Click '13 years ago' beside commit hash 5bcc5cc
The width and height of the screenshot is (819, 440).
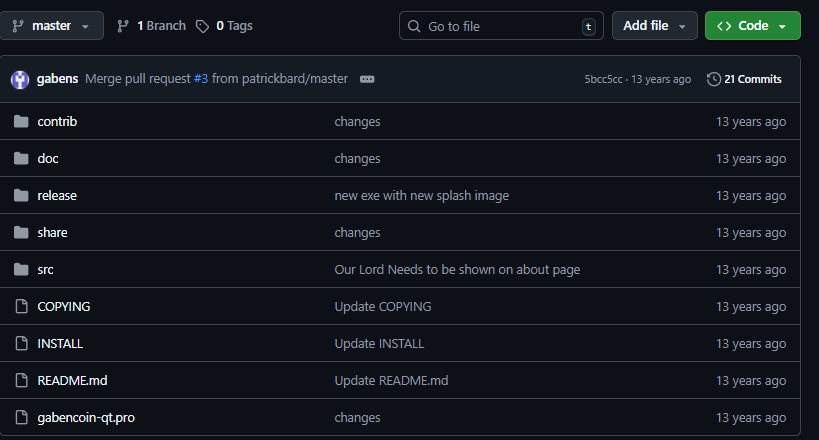tap(661, 79)
